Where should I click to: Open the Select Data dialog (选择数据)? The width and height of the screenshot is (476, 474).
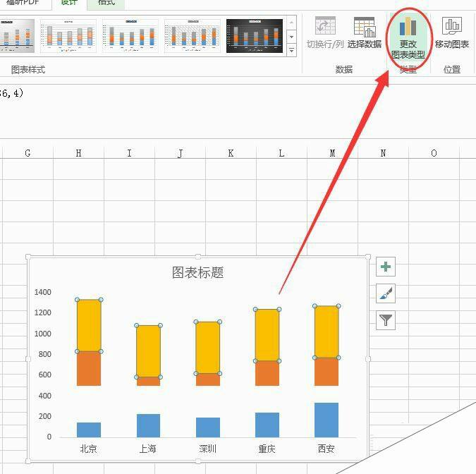click(365, 32)
